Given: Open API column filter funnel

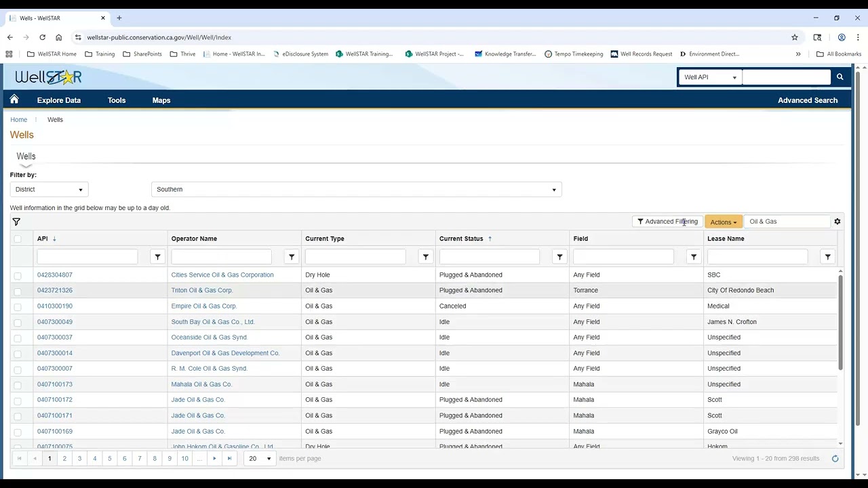Looking at the screenshot, I should pos(158,257).
